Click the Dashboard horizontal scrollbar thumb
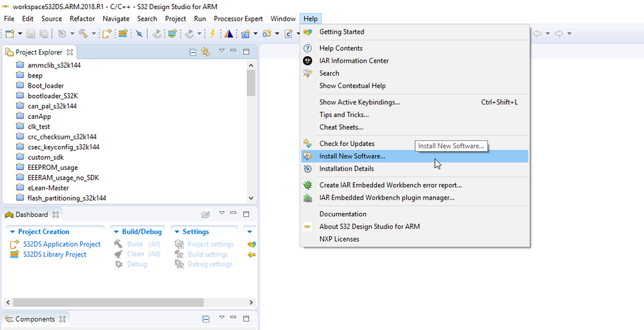This screenshot has height=330, width=644. click(x=108, y=302)
